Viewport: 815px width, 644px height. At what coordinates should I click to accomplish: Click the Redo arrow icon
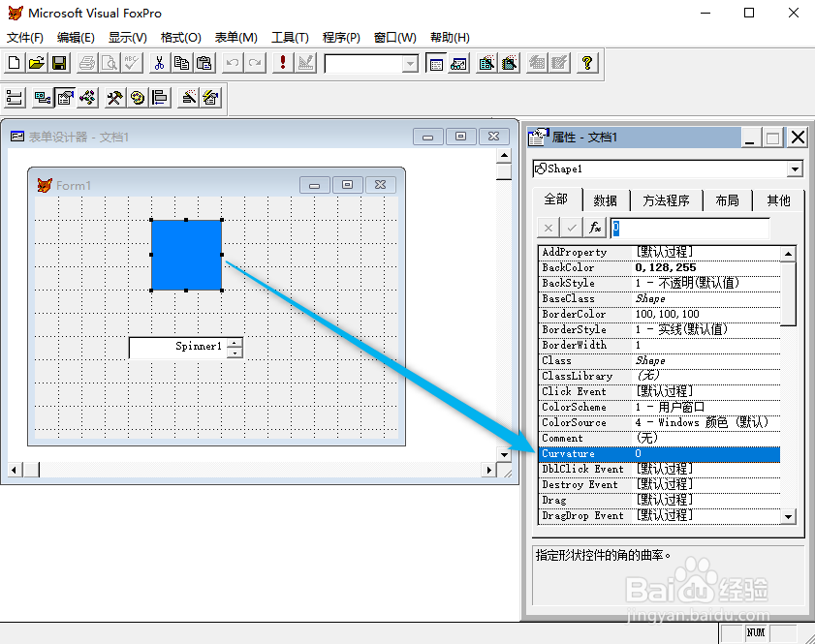point(255,63)
